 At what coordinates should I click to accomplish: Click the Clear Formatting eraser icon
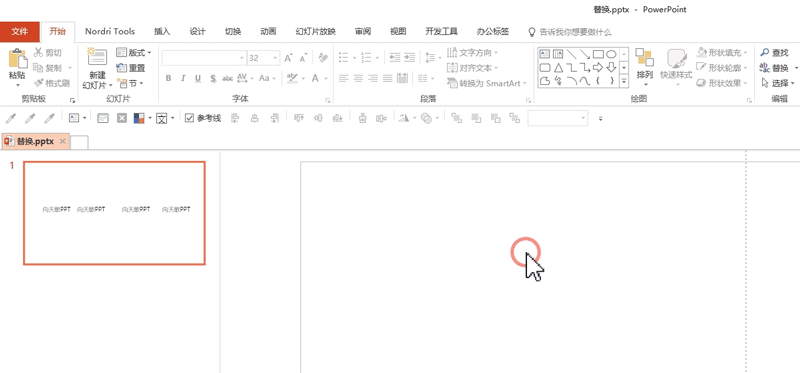[x=322, y=58]
